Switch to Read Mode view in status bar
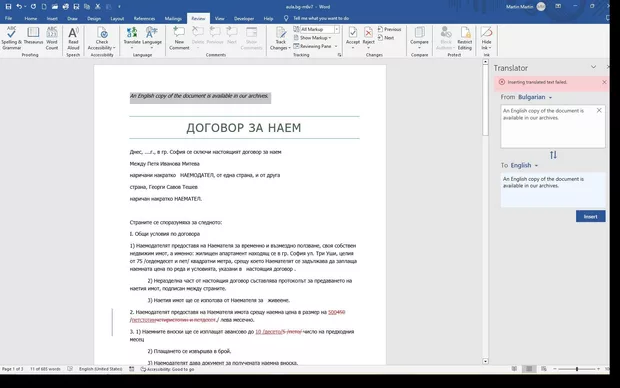Image resolution: width=620 pixels, height=388 pixels. point(514,369)
